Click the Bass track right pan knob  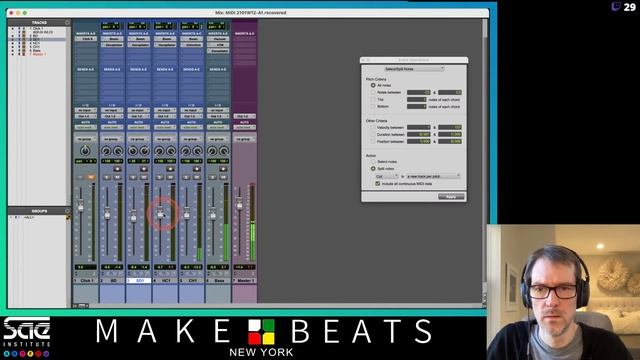click(224, 151)
